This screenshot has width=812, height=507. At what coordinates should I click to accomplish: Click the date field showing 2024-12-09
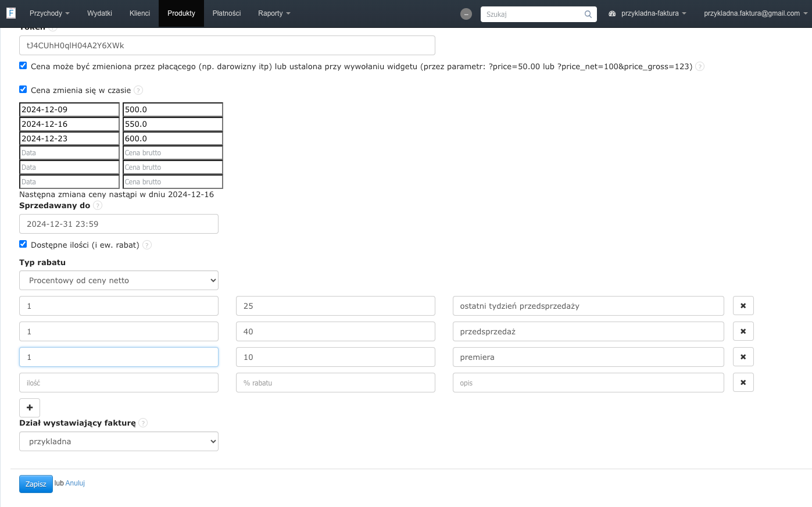coord(69,109)
